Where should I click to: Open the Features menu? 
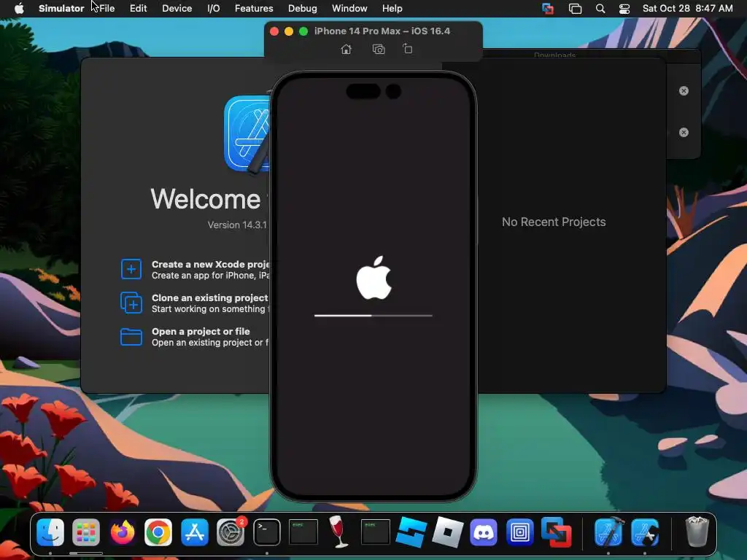[x=254, y=9]
